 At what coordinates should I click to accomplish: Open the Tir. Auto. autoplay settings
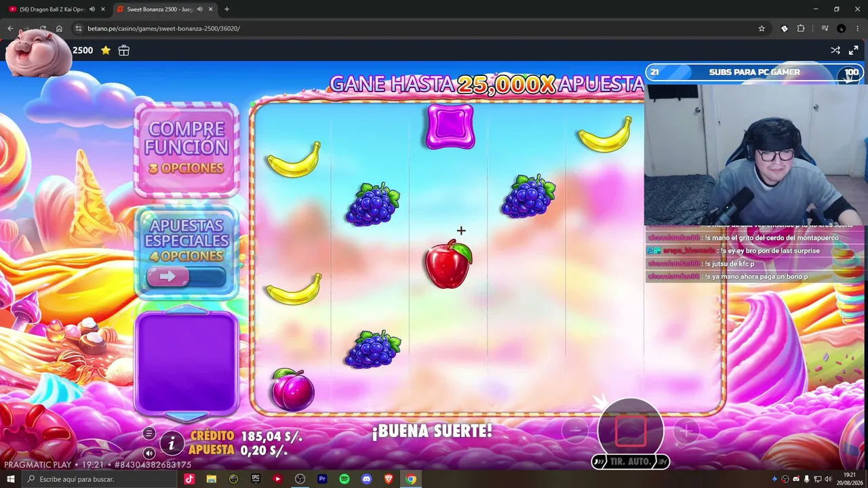631,462
